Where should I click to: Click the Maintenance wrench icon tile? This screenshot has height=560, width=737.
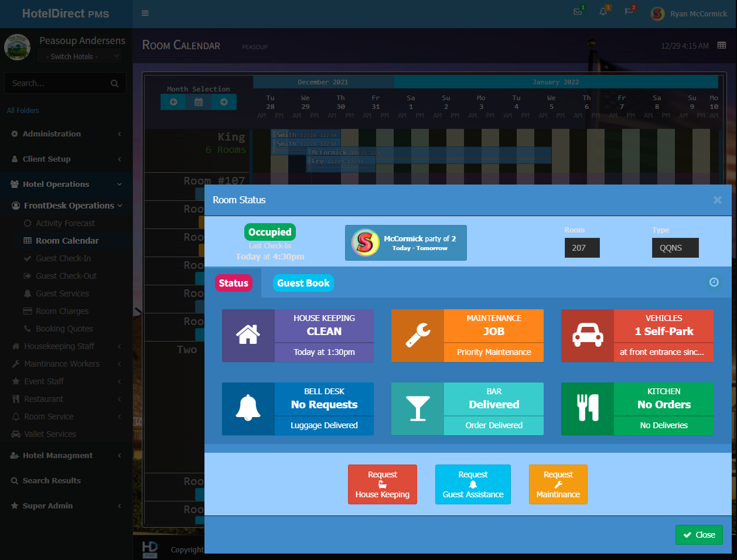coord(418,336)
